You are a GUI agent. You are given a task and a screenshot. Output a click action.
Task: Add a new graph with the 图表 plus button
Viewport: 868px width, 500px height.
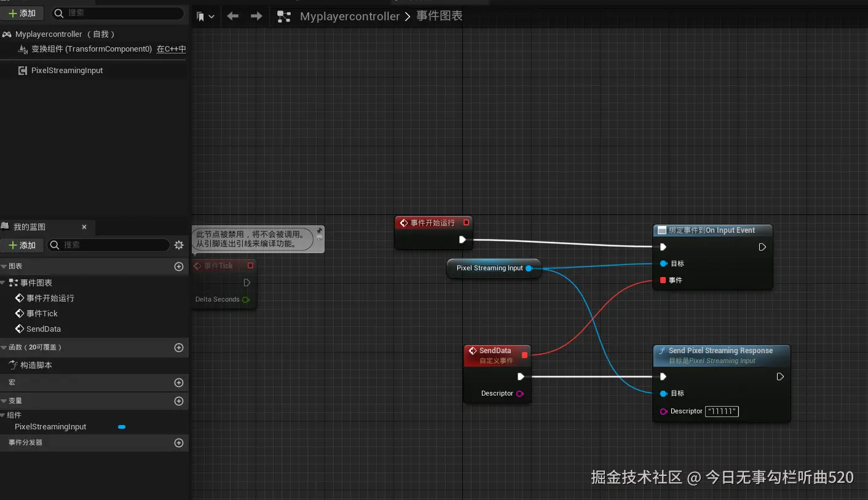[179, 267]
